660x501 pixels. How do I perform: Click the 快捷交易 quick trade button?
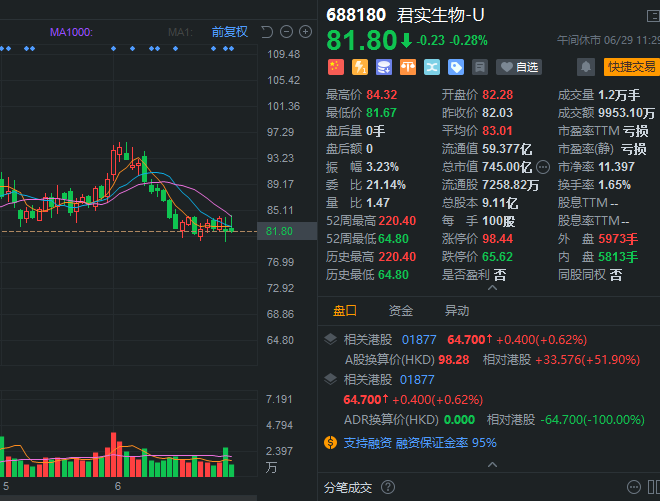click(x=632, y=67)
